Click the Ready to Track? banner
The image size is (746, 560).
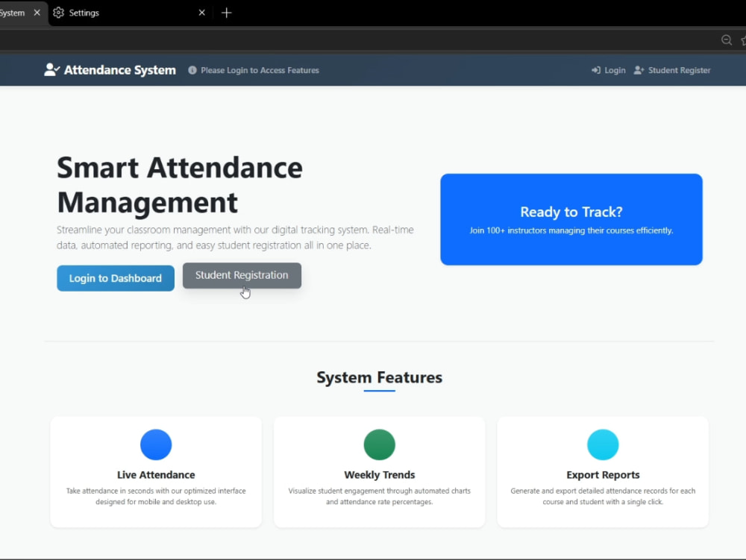point(571,219)
